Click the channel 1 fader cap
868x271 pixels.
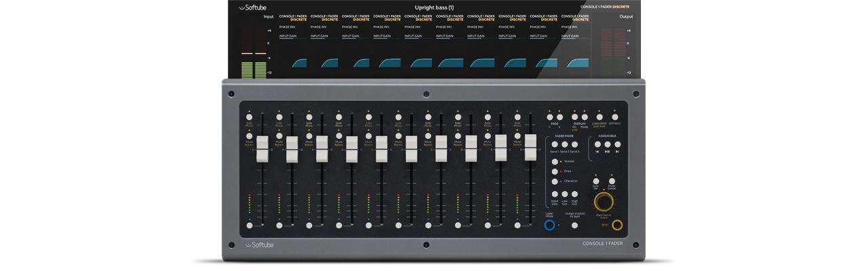262,148
